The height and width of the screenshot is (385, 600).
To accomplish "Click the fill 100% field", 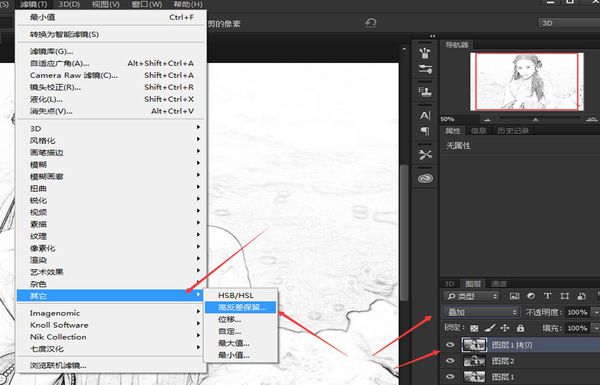I will tap(577, 328).
